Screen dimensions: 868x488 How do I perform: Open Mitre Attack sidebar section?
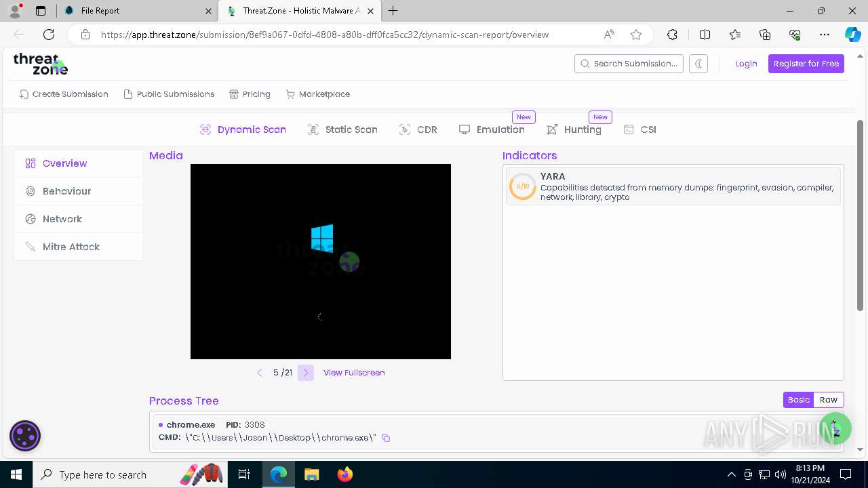[79, 247]
